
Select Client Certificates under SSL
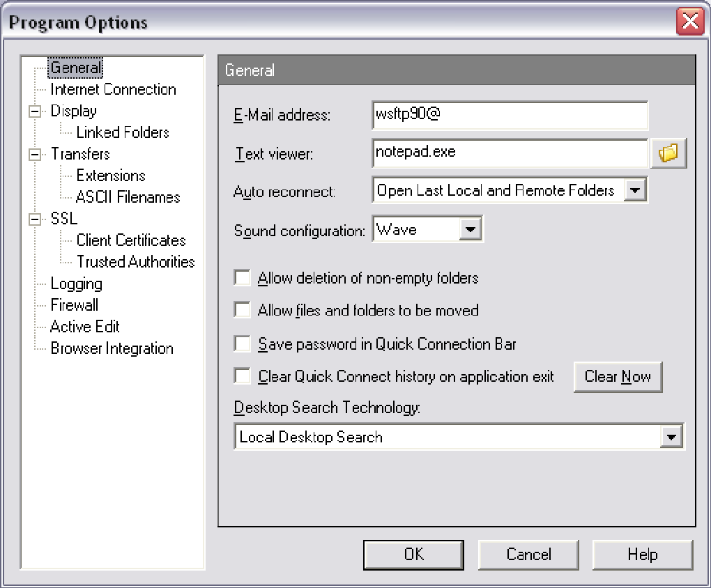click(x=131, y=240)
